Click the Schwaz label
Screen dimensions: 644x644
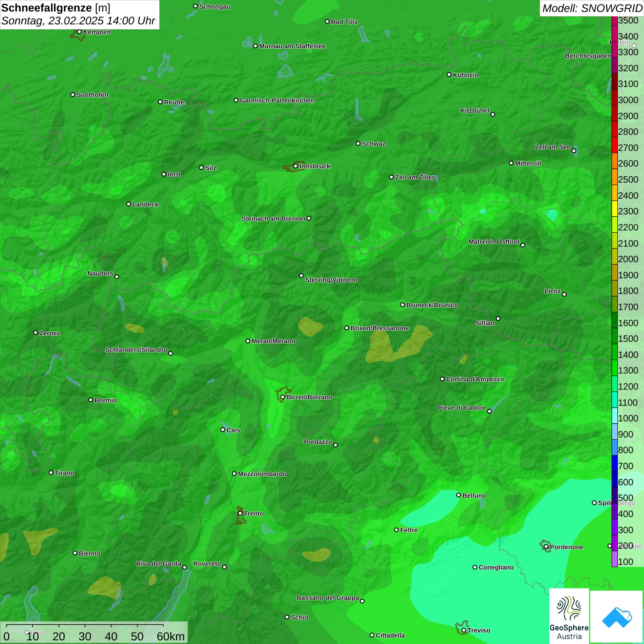tap(374, 144)
